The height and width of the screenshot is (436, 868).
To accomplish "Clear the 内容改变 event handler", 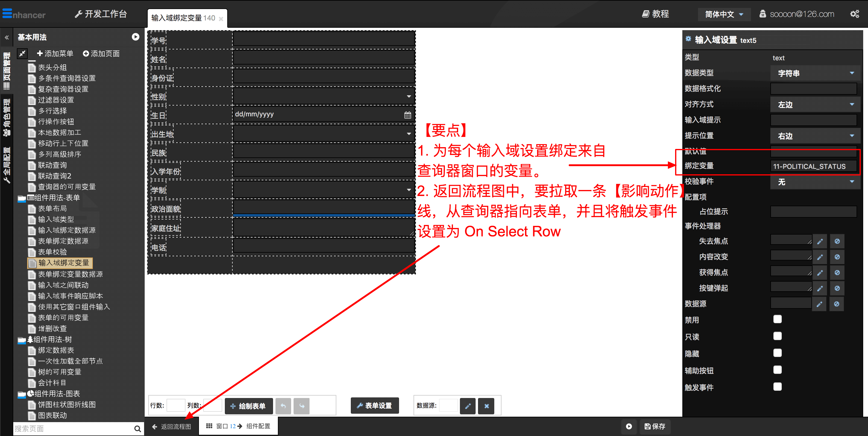I will 837,257.
